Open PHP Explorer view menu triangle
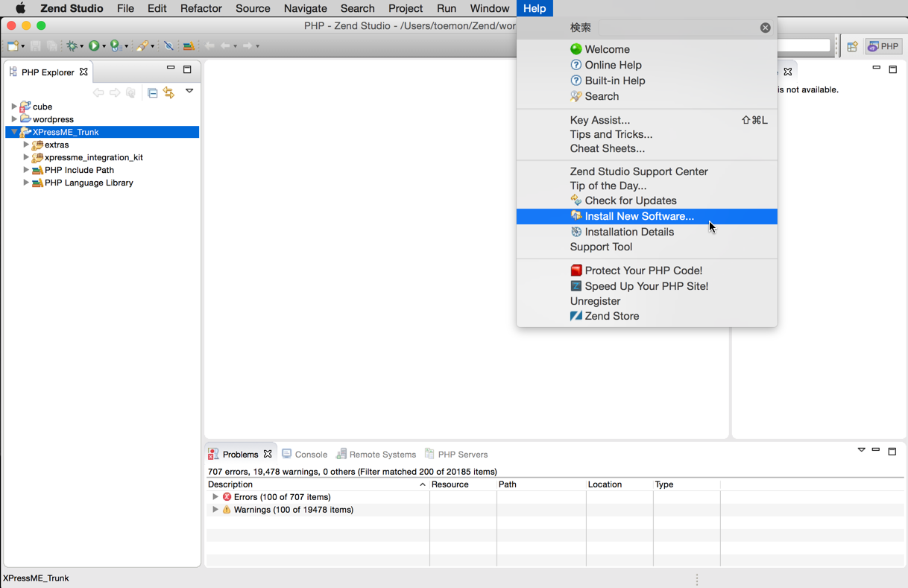This screenshot has height=588, width=908. (x=189, y=91)
